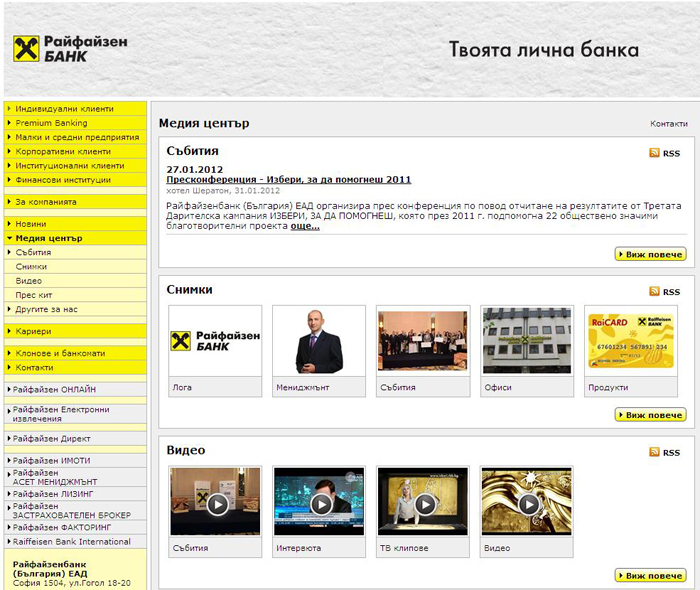Open Финансови институции menu item
Image resolution: width=700 pixels, height=590 pixels.
coord(75,180)
